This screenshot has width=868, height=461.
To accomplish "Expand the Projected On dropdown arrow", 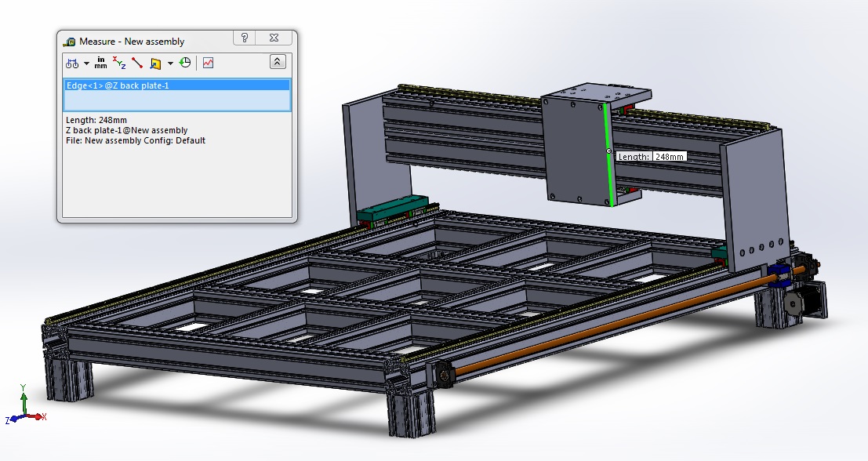I will (170, 64).
